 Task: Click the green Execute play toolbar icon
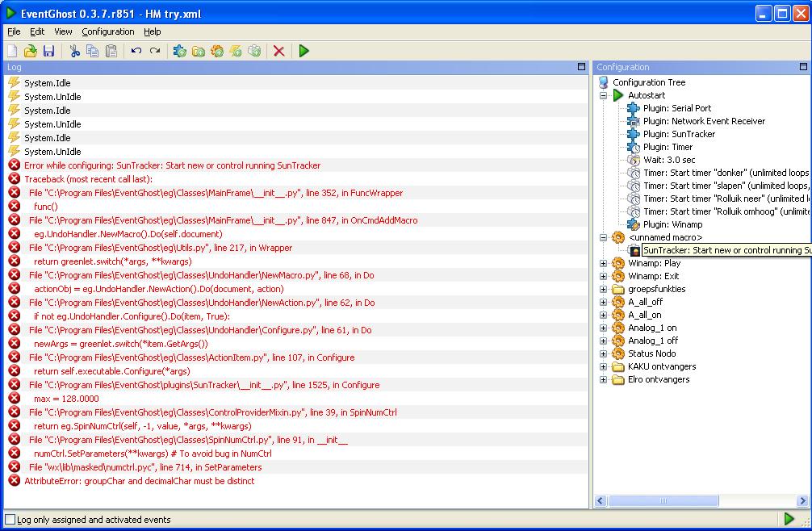304,51
